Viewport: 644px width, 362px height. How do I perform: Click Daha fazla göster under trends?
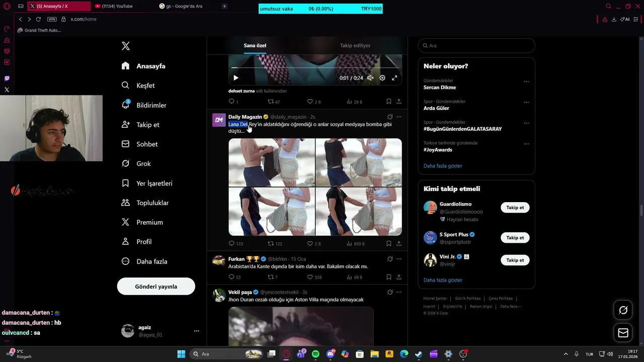[443, 166]
